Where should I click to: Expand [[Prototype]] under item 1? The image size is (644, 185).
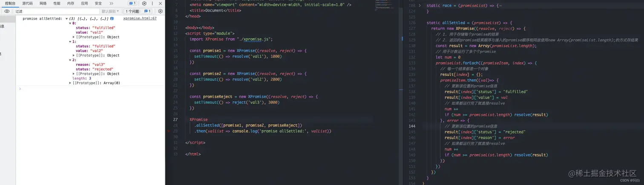point(74,55)
